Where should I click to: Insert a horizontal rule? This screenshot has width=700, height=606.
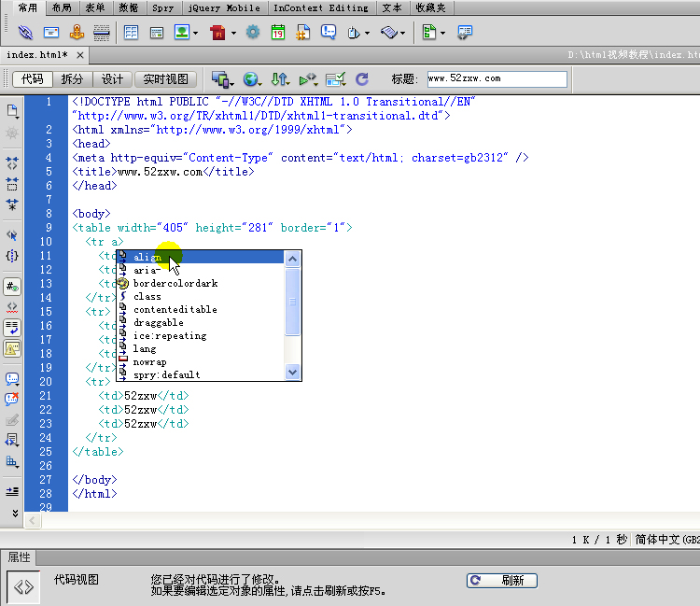102,33
